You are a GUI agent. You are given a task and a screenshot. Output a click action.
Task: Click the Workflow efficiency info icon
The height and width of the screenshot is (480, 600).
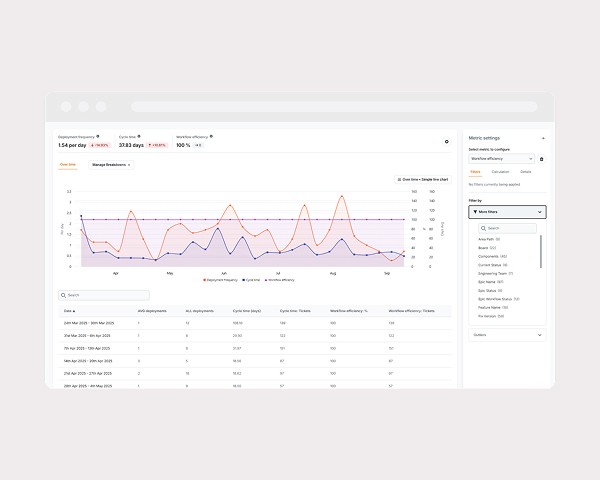coord(211,136)
